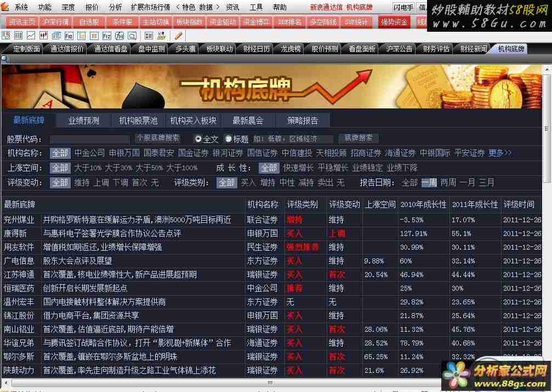
Task: Click the orange panel toolbar icon
Action: click(94, 36)
